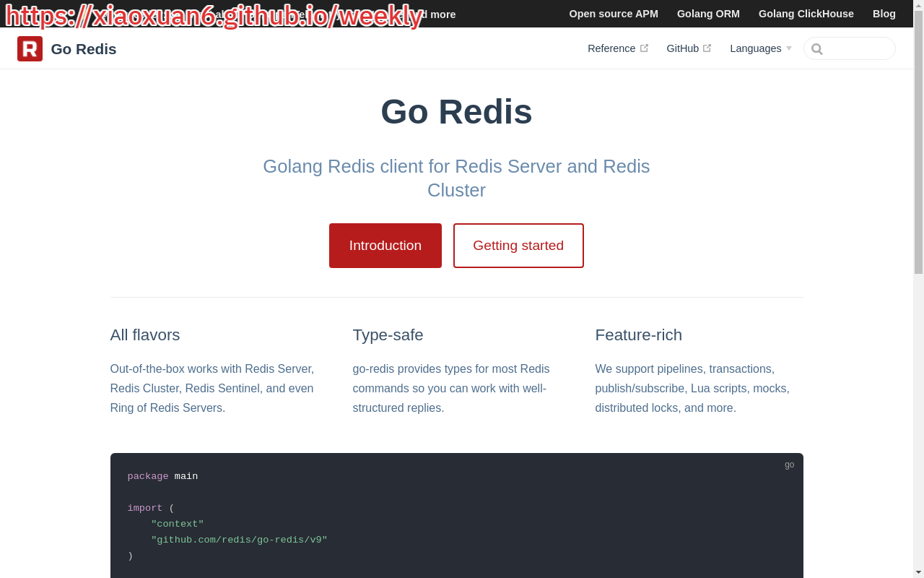Open the Reference navigation link
Screen dimensions: 924x578
(611, 48)
